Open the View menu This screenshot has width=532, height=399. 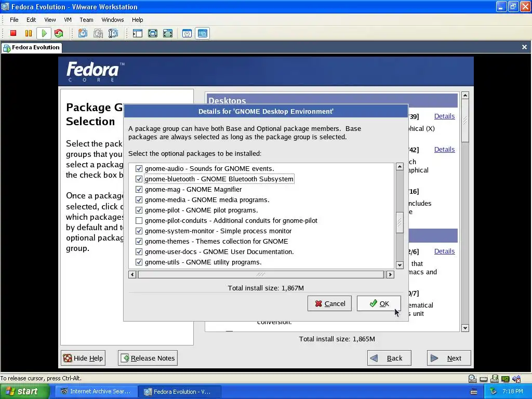coord(50,20)
